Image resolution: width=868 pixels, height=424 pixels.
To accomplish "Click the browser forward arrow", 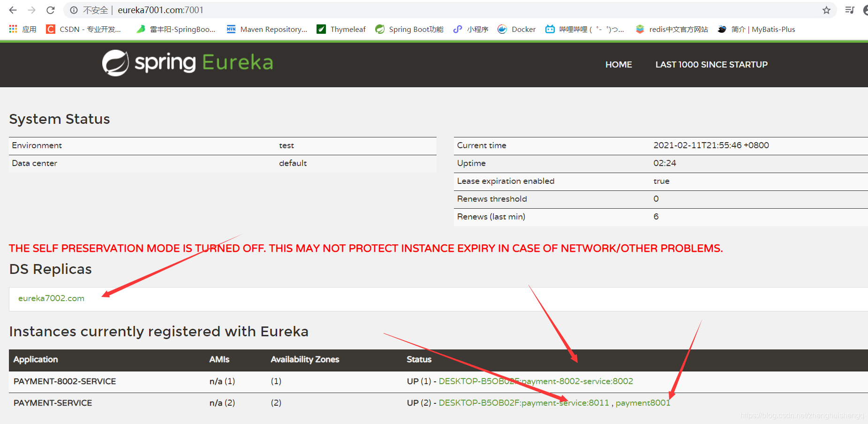I will (31, 10).
